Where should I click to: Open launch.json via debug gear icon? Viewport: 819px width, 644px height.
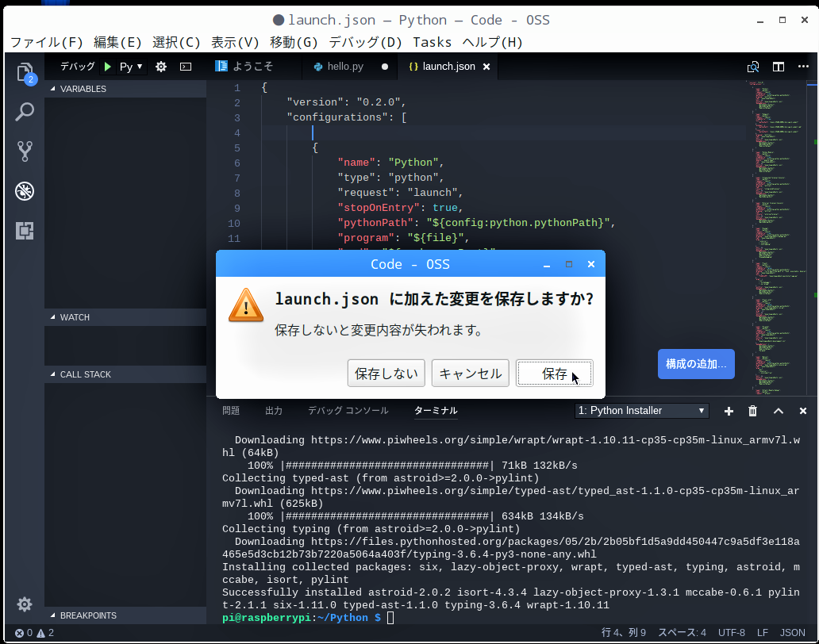(x=161, y=67)
